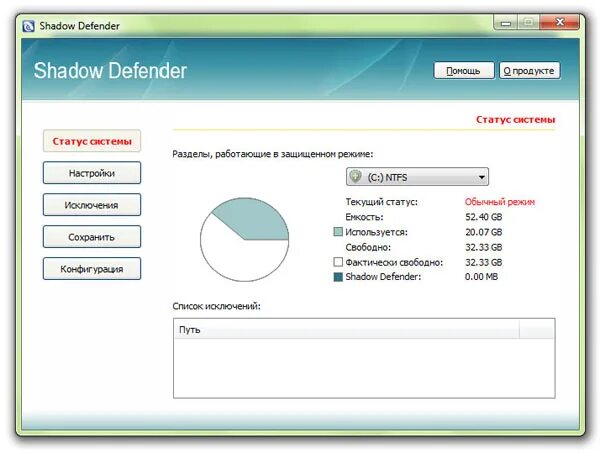Click the Используется light teal swatch
Image resolution: width=600 pixels, height=454 pixels.
pyautogui.click(x=338, y=232)
